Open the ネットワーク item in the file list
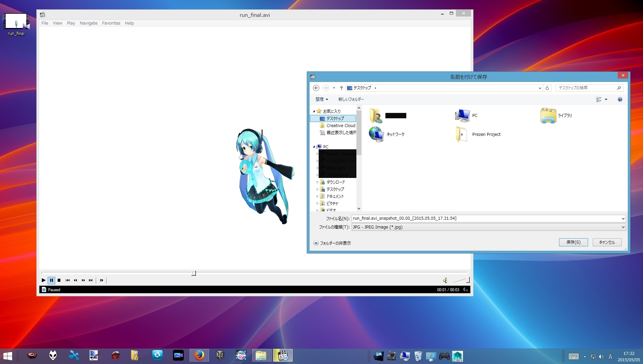 click(x=387, y=134)
